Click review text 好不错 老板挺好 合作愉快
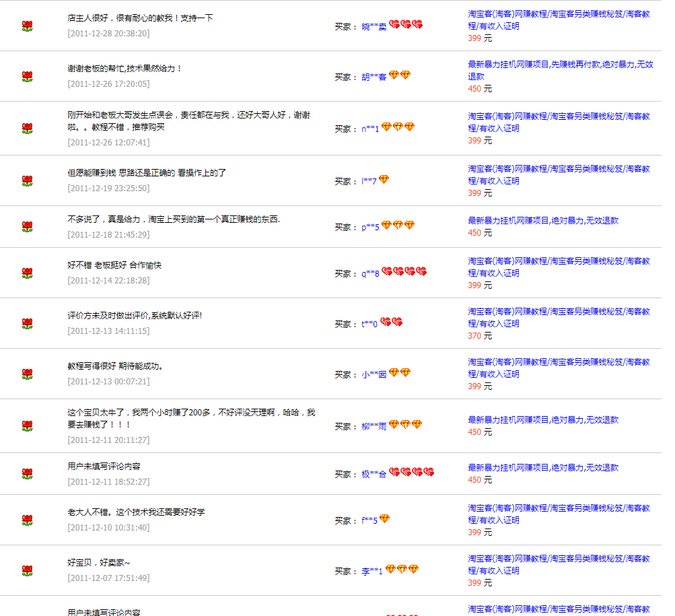This screenshot has width=675, height=616. pos(114,265)
